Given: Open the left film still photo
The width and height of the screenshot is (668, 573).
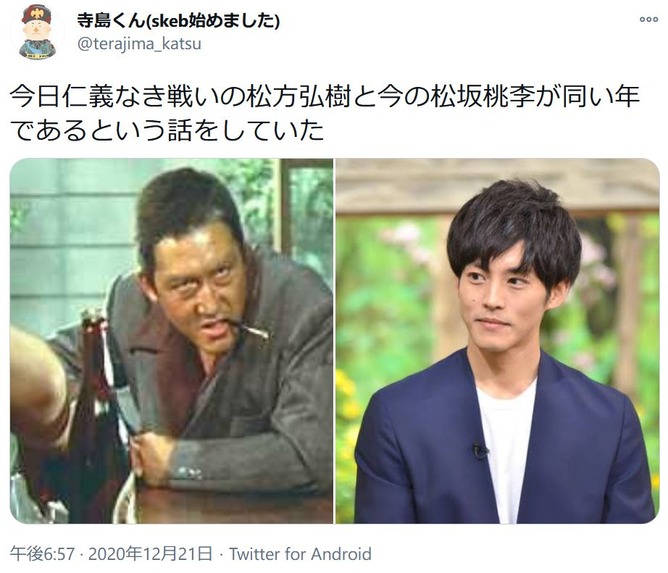Looking at the screenshot, I should (x=172, y=341).
